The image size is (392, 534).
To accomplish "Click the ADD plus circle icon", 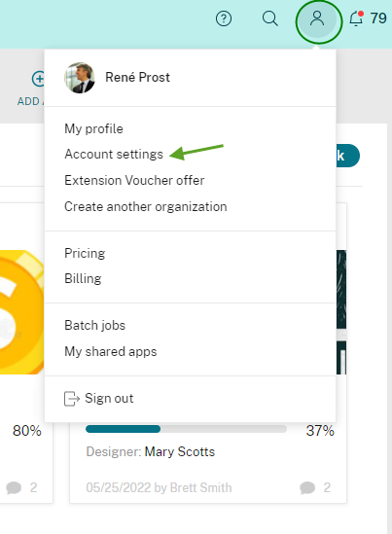I will (38, 79).
